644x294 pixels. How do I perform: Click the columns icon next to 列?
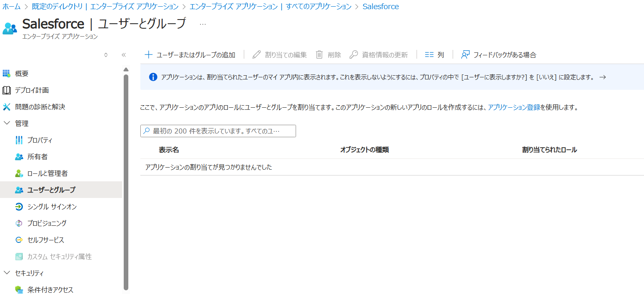pos(429,54)
